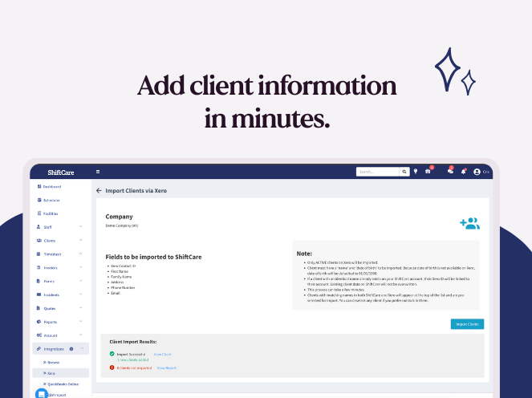Click the View Client link
The width and height of the screenshot is (532, 398).
(163, 354)
